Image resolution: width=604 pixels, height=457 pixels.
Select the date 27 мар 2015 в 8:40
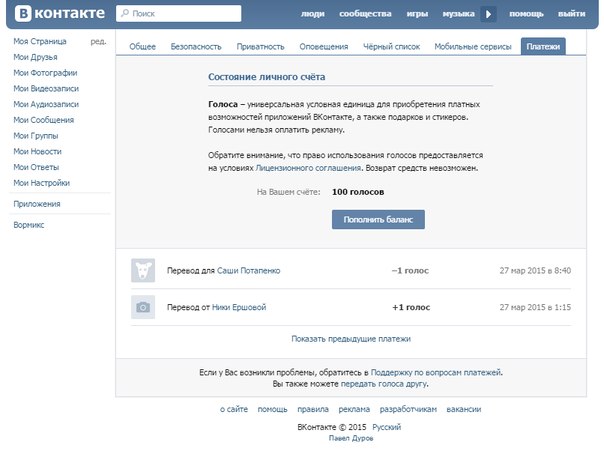click(535, 271)
